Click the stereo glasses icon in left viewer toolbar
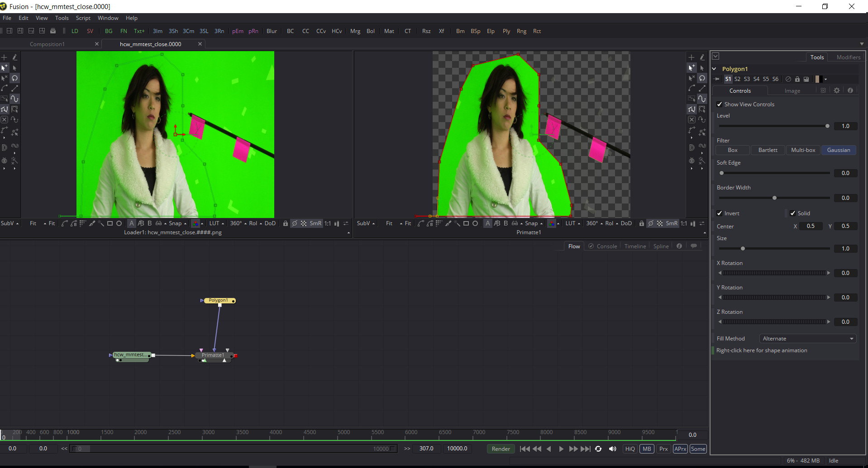The width and height of the screenshot is (868, 468). pyautogui.click(x=158, y=223)
